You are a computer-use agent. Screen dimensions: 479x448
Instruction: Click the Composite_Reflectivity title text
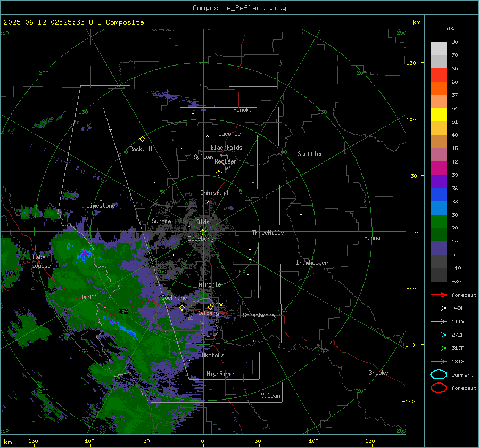[239, 8]
